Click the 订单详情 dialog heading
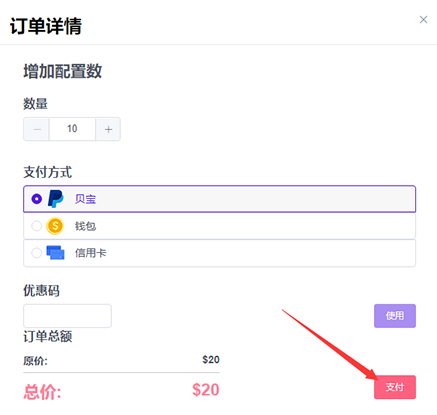437x415 pixels. coord(46,26)
